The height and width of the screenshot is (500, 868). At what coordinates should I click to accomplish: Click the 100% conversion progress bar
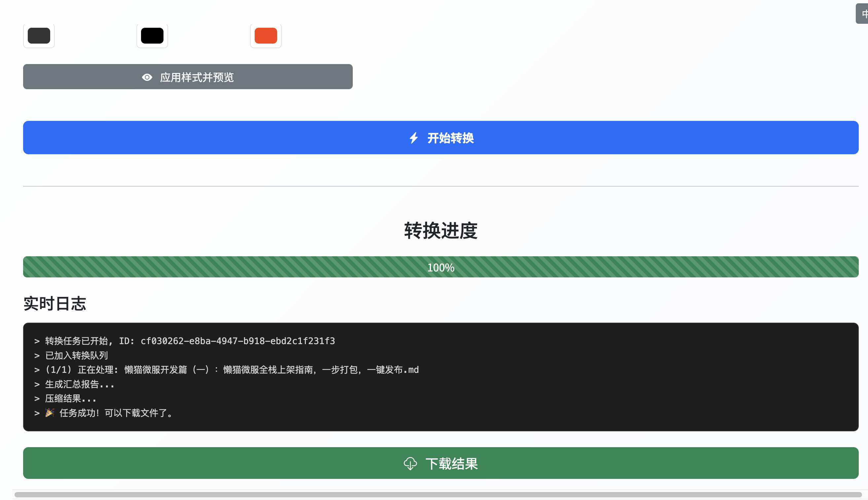pyautogui.click(x=441, y=267)
